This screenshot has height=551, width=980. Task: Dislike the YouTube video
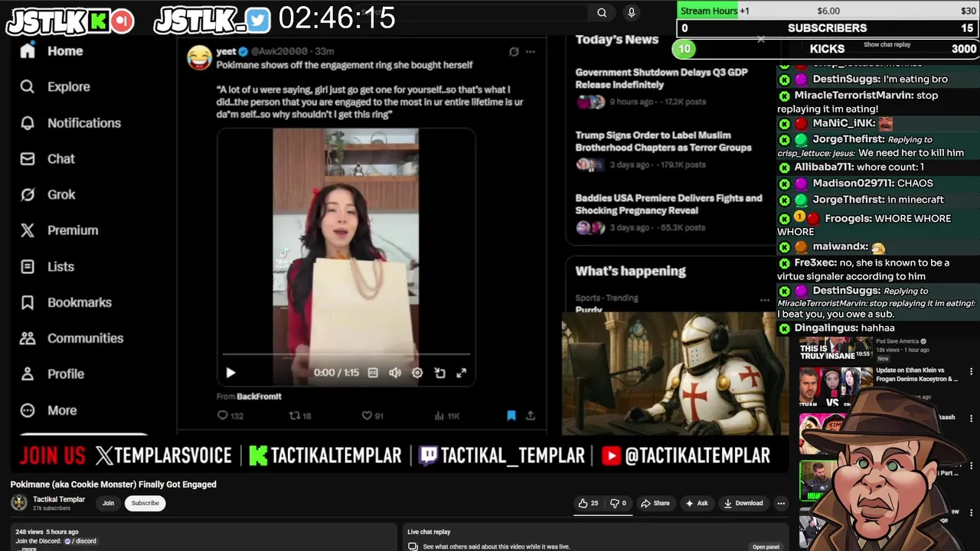pyautogui.click(x=619, y=503)
